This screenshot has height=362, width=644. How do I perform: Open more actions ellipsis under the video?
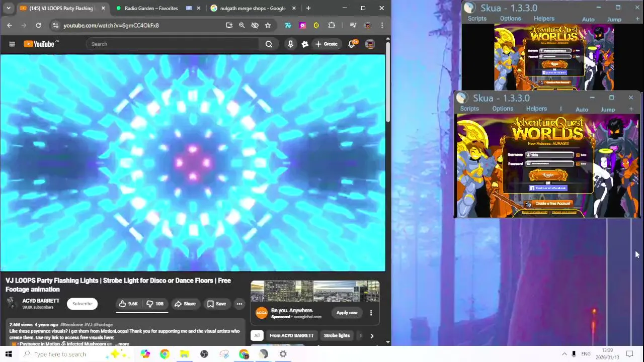click(x=239, y=304)
